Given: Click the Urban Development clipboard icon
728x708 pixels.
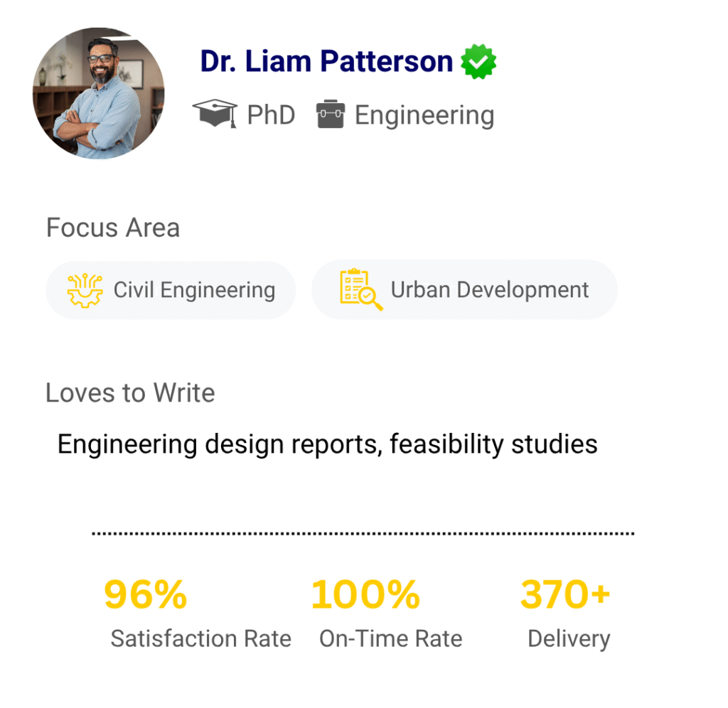Looking at the screenshot, I should coord(360,290).
